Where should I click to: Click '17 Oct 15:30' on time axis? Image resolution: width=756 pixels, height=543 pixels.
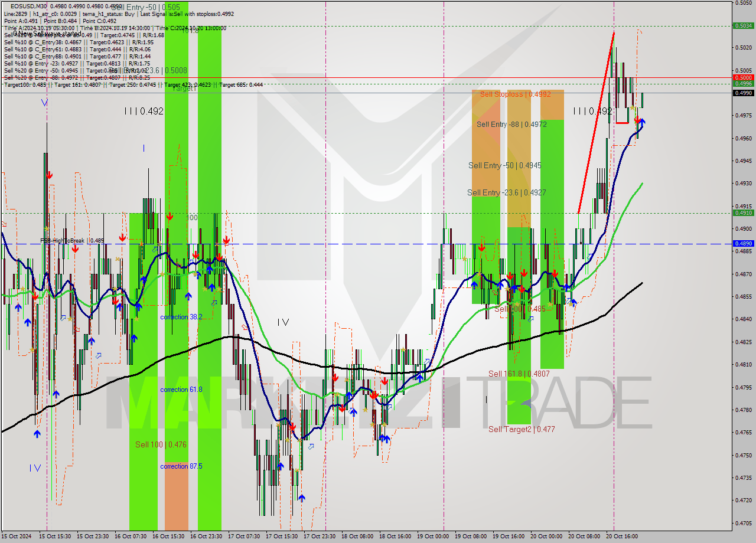click(281, 537)
